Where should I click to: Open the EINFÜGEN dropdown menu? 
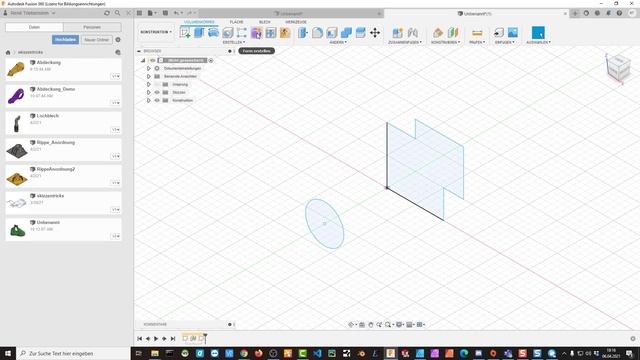[504, 42]
